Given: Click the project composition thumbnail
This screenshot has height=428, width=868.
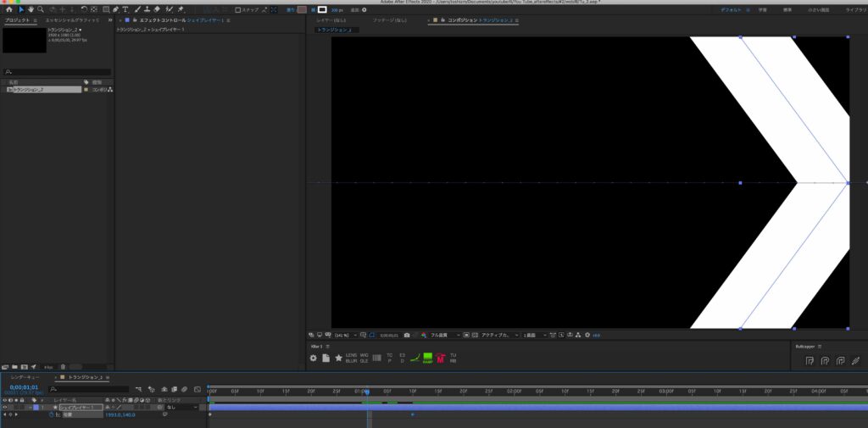Looking at the screenshot, I should (25, 40).
